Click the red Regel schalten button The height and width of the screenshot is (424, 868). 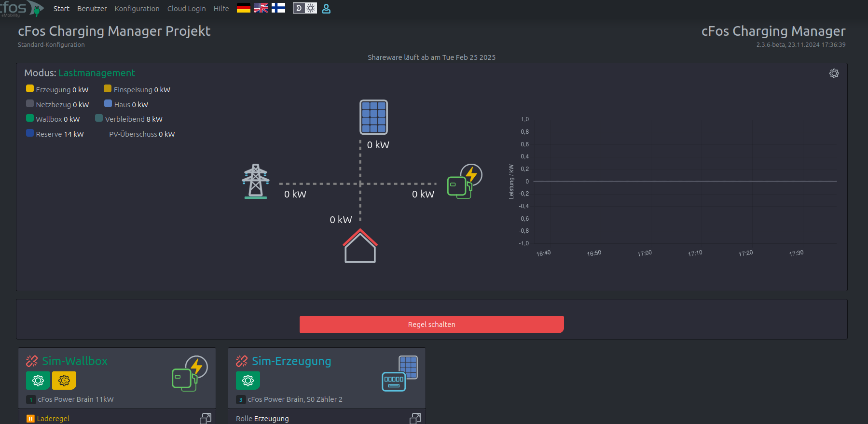click(432, 325)
